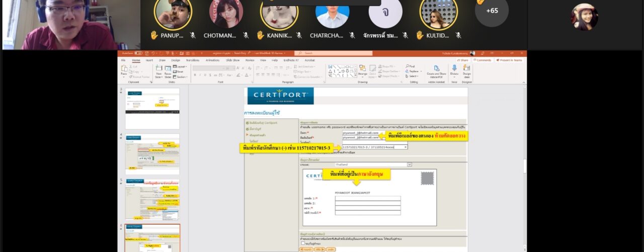Click the Present in Teams button

[510, 60]
